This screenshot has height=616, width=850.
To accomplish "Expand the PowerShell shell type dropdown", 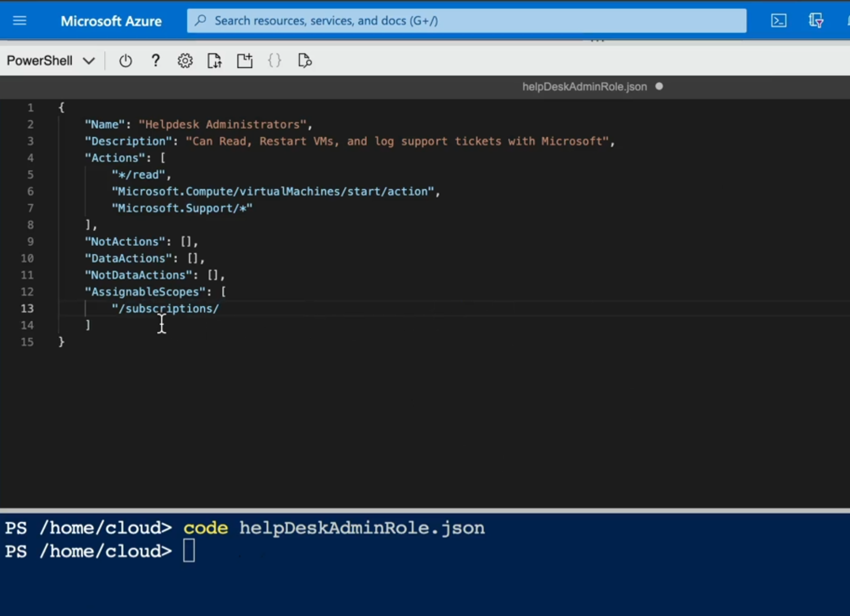I will pyautogui.click(x=50, y=61).
